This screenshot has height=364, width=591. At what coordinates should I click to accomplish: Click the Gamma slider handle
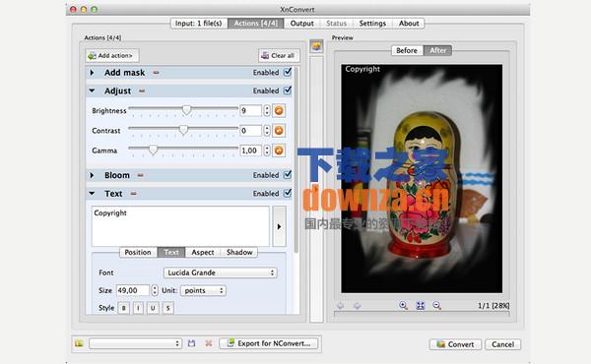(153, 150)
